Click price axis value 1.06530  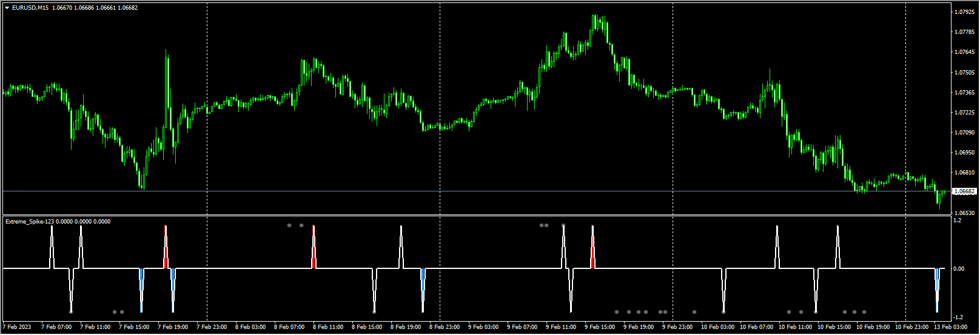pyautogui.click(x=964, y=213)
